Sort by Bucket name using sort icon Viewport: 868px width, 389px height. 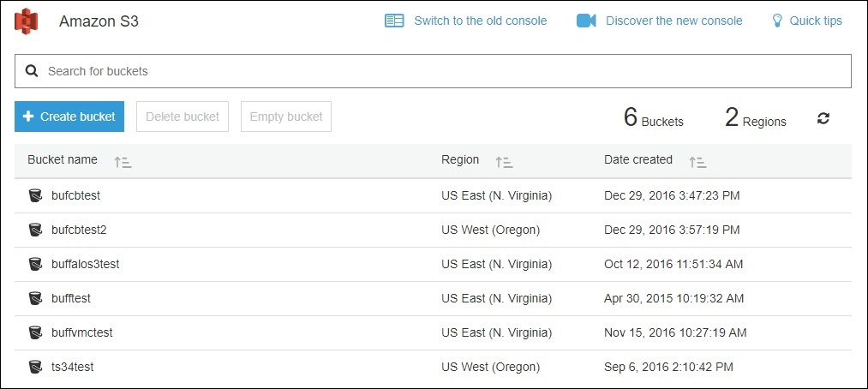[x=123, y=161]
